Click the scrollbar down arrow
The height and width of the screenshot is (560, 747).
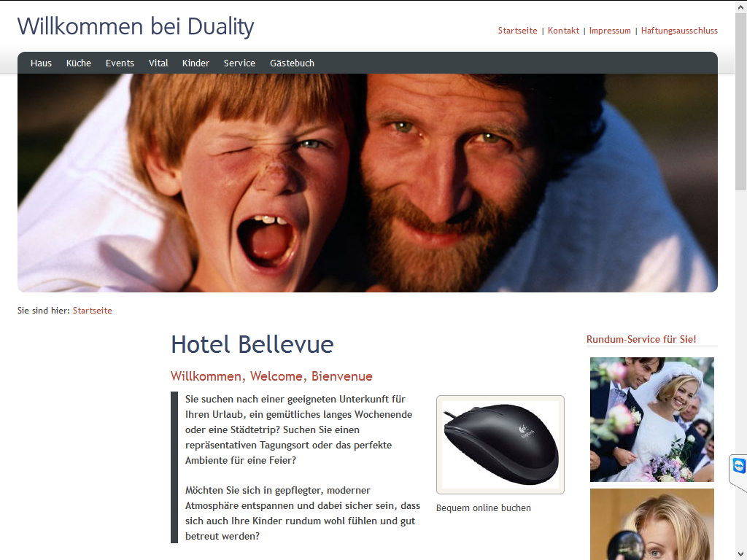click(x=741, y=554)
